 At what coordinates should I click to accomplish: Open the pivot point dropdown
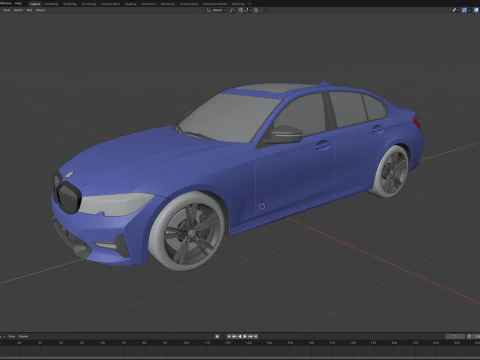[x=232, y=10]
